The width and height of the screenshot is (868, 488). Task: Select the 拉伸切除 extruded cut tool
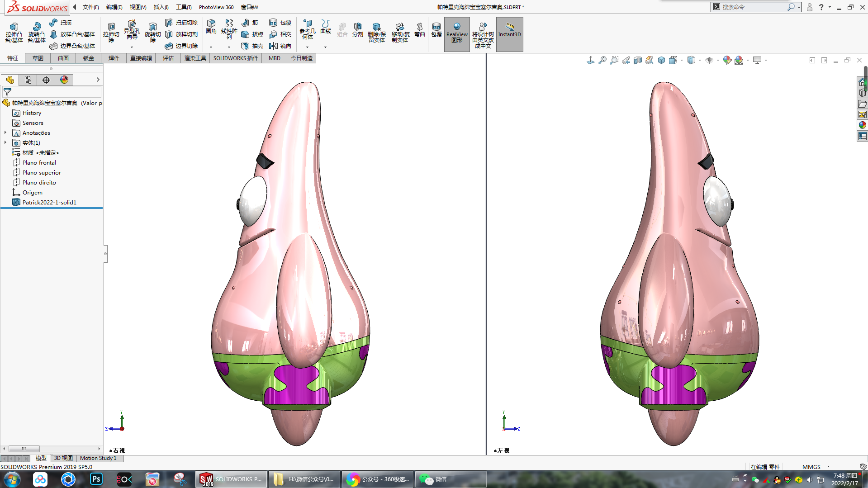[111, 33]
